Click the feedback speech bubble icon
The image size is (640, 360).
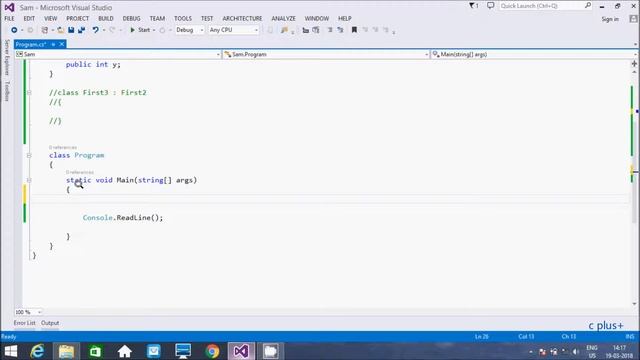point(491,6)
